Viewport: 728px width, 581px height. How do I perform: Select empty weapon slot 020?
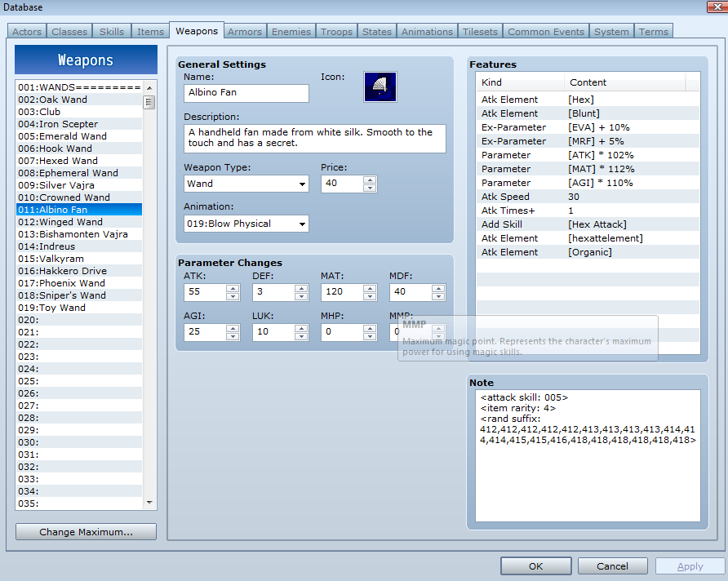[x=79, y=320]
